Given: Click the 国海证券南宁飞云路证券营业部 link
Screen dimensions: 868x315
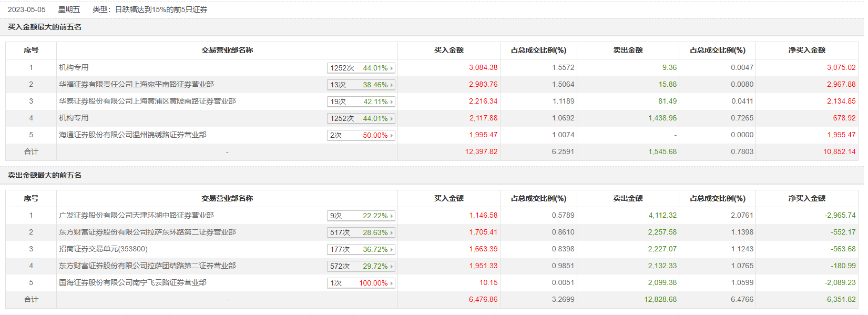Looking at the screenshot, I should pyautogui.click(x=132, y=282).
